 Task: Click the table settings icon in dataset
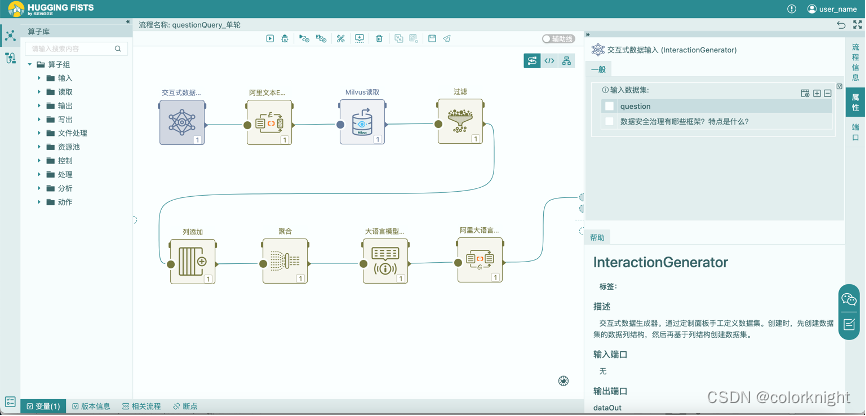[x=805, y=93]
